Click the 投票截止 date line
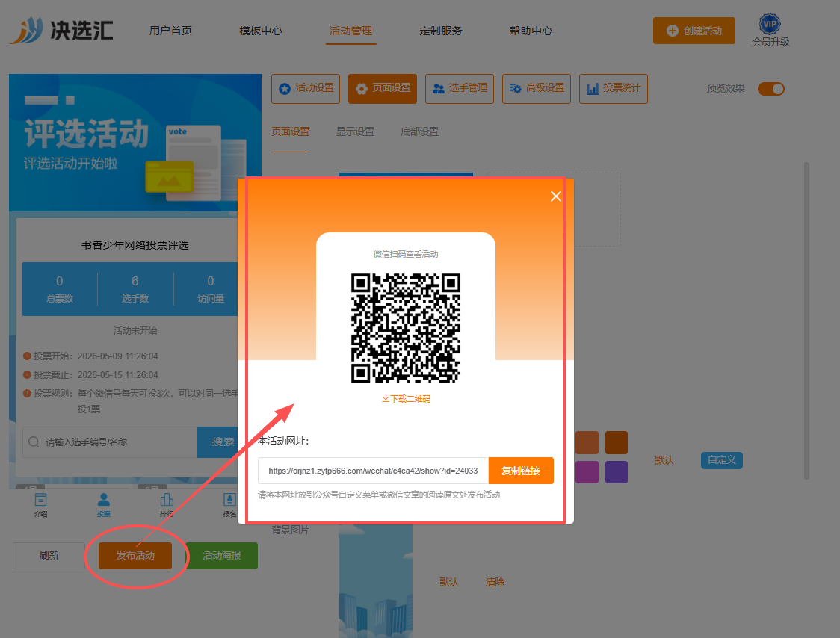 pos(91,375)
